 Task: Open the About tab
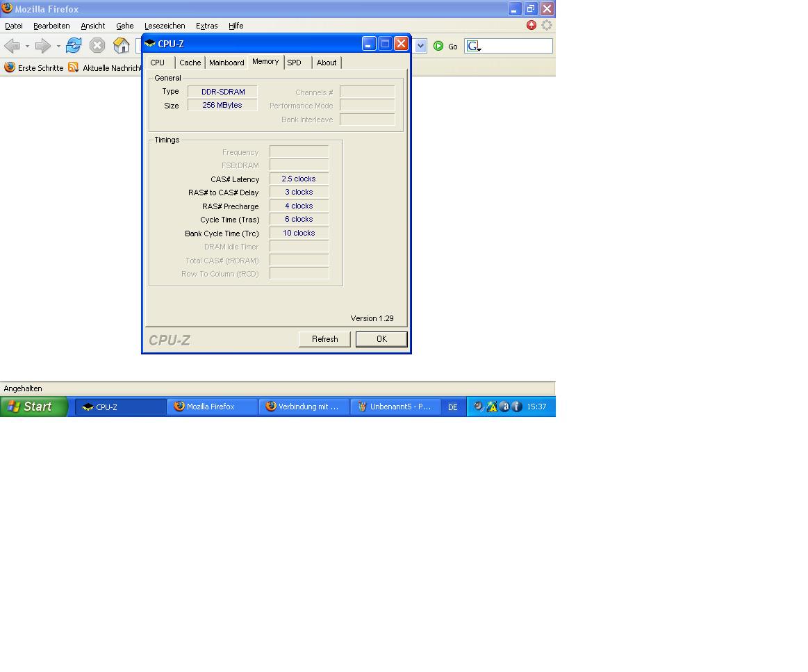pyautogui.click(x=327, y=63)
